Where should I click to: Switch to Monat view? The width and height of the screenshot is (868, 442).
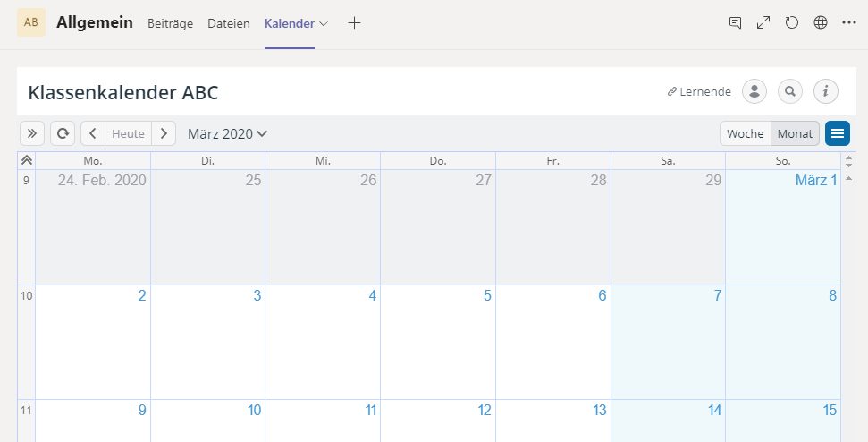tap(795, 133)
